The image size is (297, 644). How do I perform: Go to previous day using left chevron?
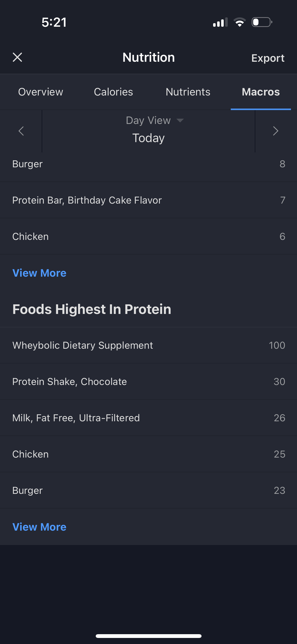pyautogui.click(x=21, y=131)
